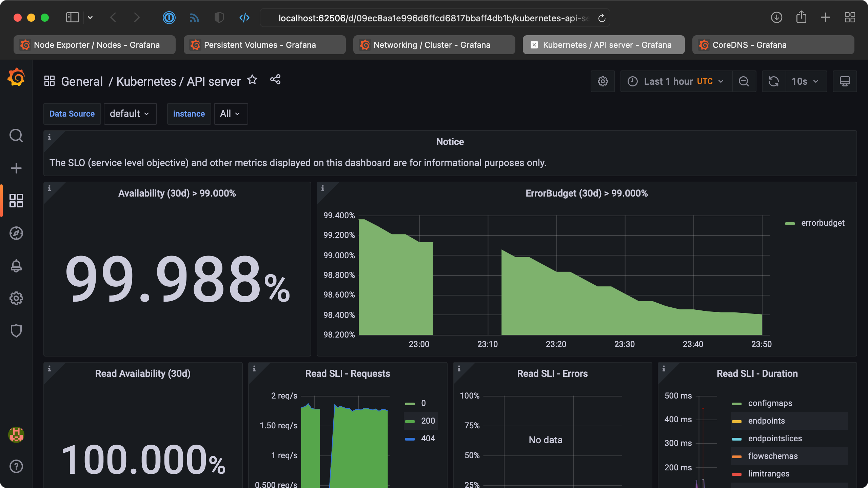Cycle view mode with monitor icon
The height and width of the screenshot is (488, 868).
(845, 81)
